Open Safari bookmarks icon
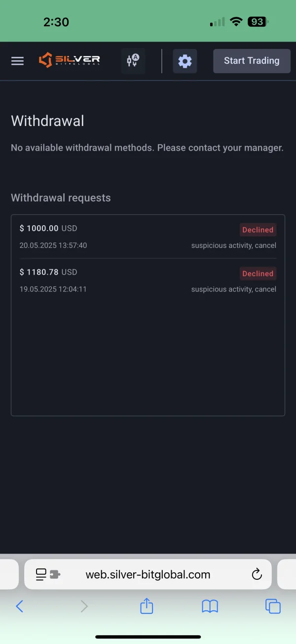296x644 pixels. pos(210,606)
